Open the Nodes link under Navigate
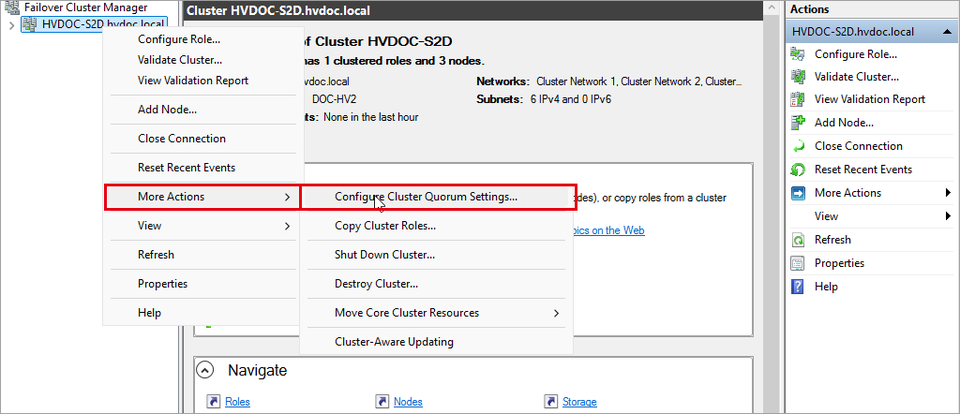Viewport: 960px width, 414px height. (x=408, y=402)
